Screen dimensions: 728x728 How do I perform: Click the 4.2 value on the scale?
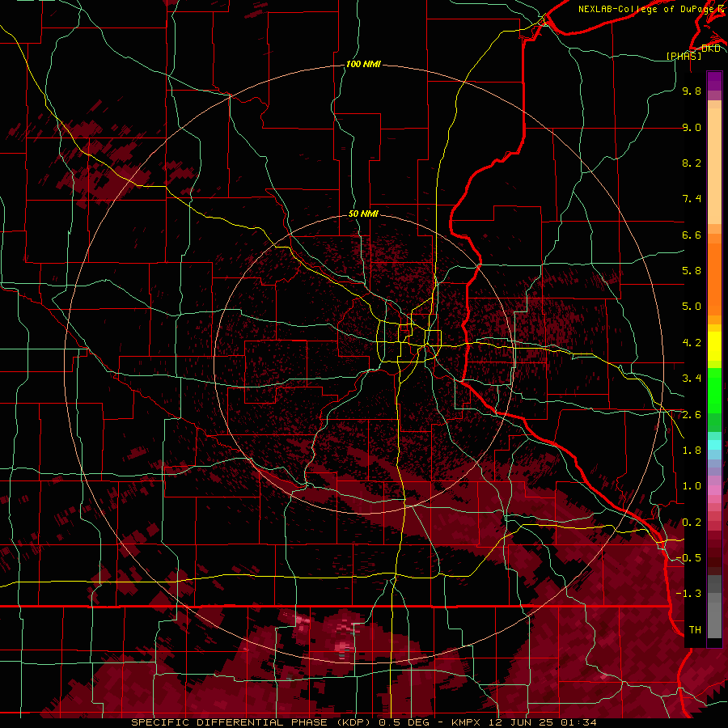coord(692,343)
